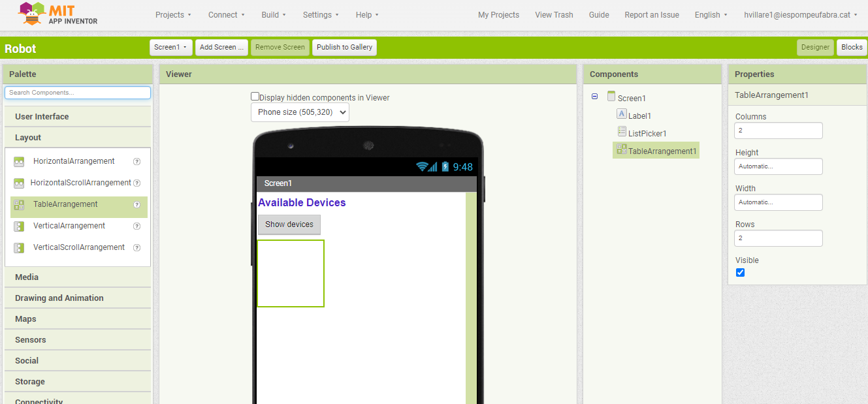
Task: Open the Screen1 screen selector dropdown
Action: 171,47
